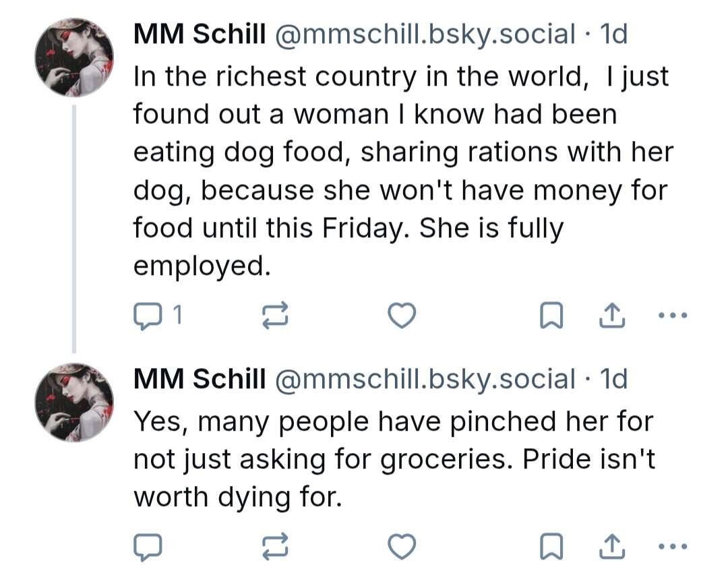Viewport: 728px width, 569px height.
Task: Open MM Schill avatar on second post
Action: click(74, 402)
